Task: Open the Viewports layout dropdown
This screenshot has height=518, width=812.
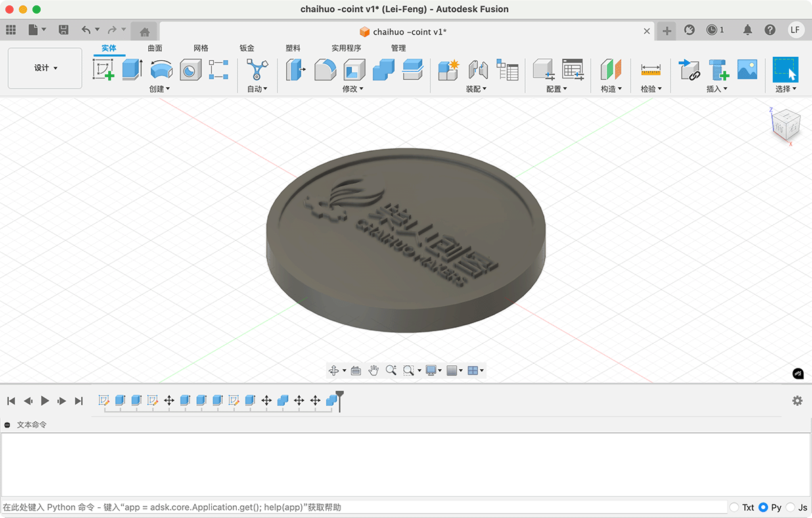Action: [x=476, y=370]
